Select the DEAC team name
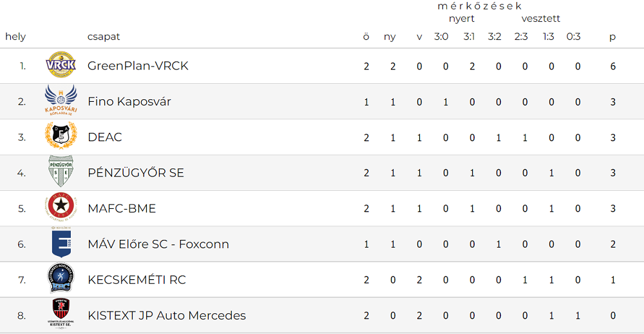Image resolution: width=644 pixels, height=334 pixels. point(105,137)
